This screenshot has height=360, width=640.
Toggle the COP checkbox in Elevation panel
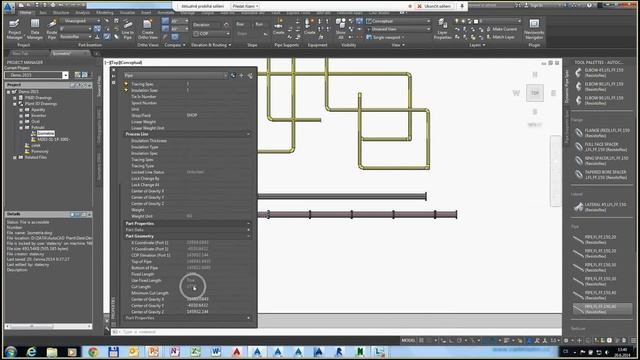(196, 33)
